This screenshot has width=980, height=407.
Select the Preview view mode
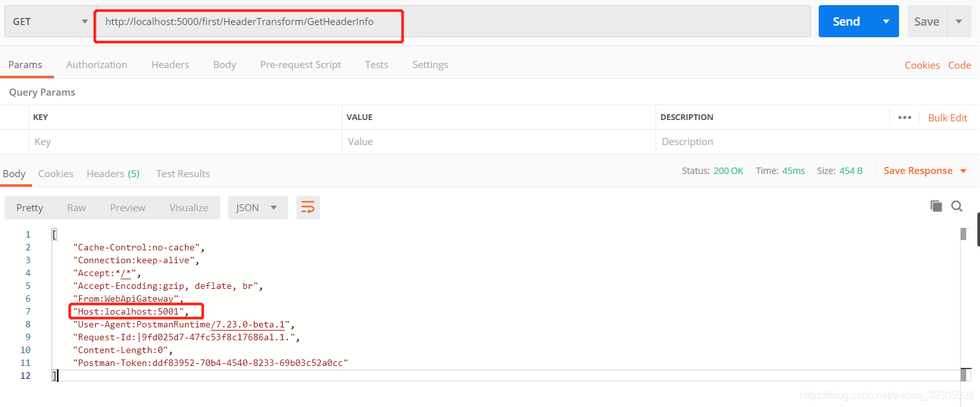pyautogui.click(x=127, y=207)
